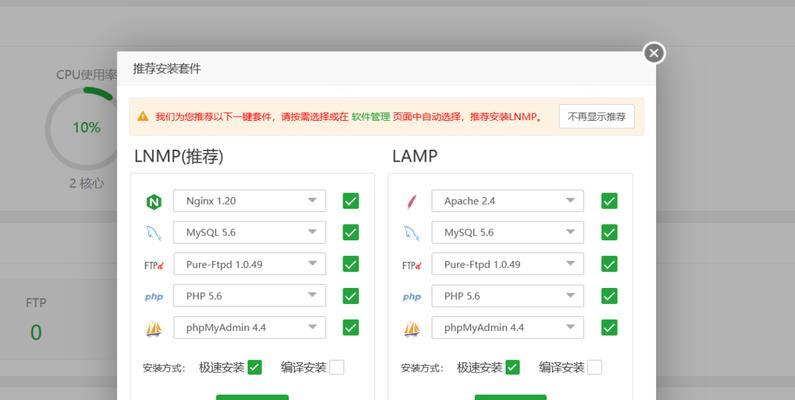Screen dimensions: 795x400
Task: Click the FTP icon in LAMP list
Action: (x=412, y=265)
